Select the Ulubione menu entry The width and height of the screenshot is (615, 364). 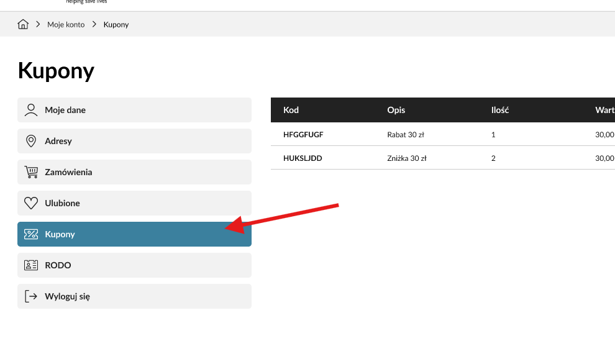pos(135,202)
